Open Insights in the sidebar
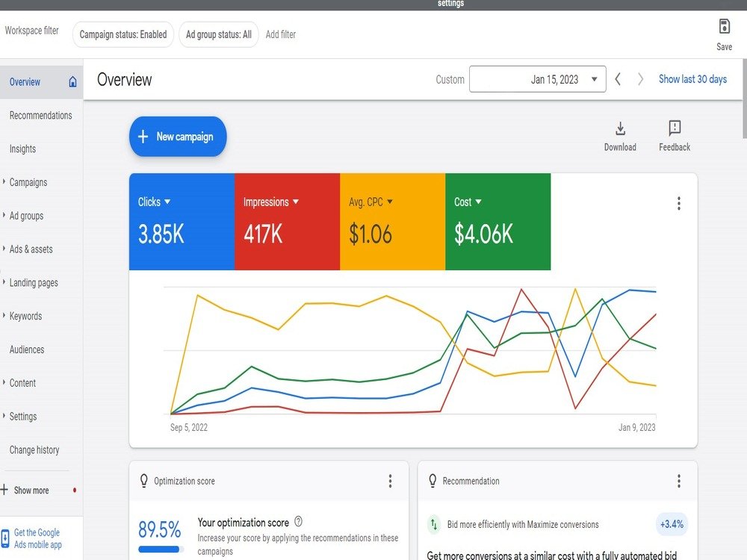Image resolution: width=747 pixels, height=560 pixels. [22, 149]
